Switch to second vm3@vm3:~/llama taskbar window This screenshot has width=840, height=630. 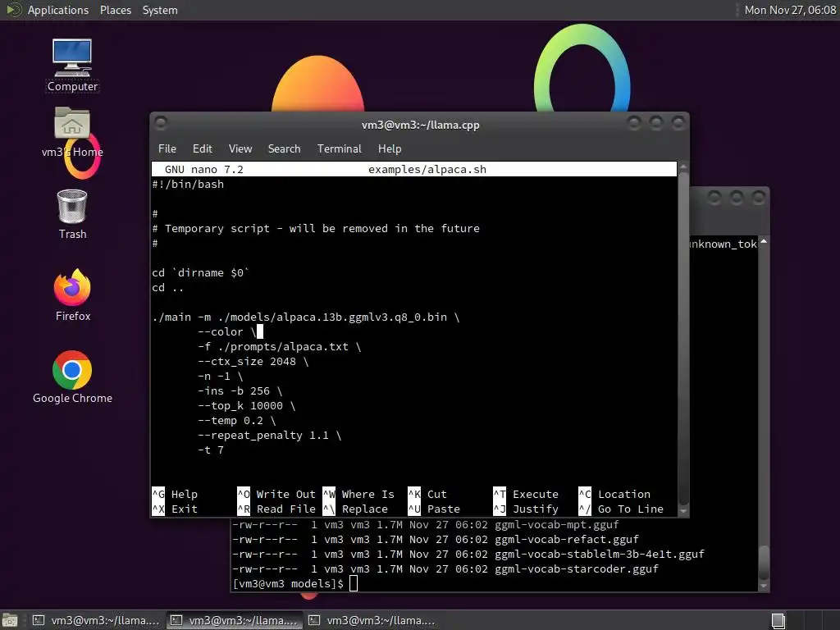(x=234, y=620)
